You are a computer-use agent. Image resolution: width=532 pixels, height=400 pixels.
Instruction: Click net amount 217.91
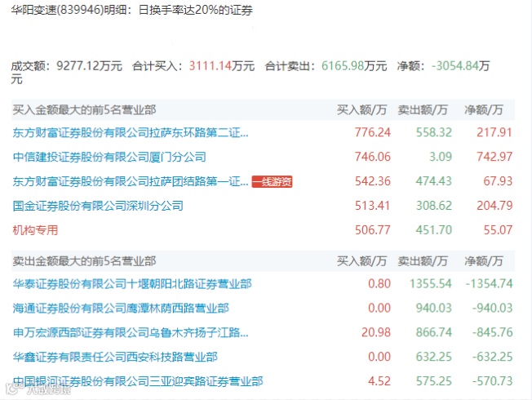click(x=494, y=132)
